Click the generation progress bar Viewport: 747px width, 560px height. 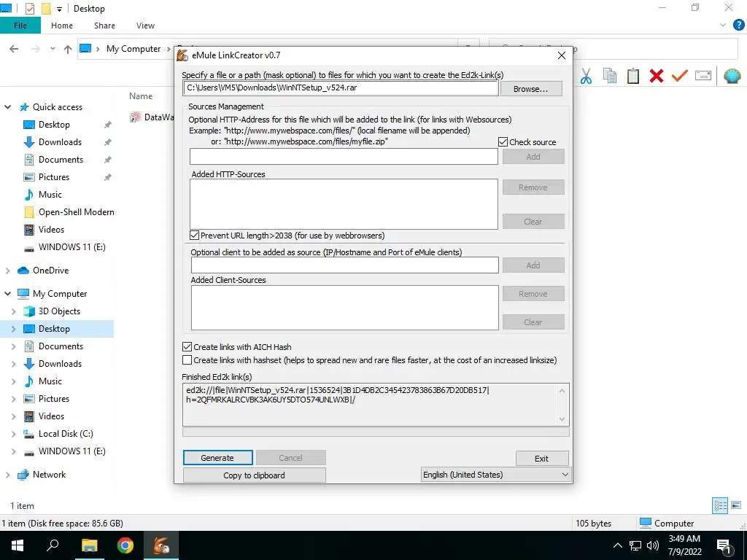(376, 432)
